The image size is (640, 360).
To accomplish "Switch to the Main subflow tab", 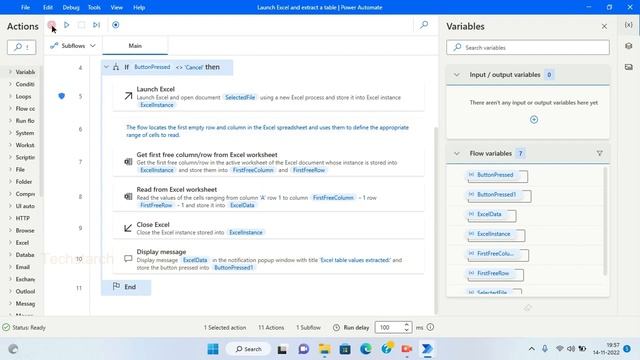I will tap(135, 46).
